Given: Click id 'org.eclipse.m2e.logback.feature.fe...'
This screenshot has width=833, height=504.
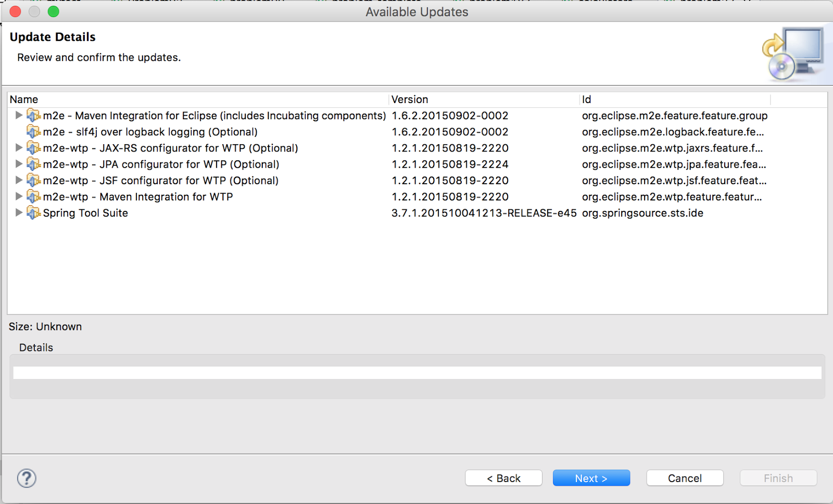Looking at the screenshot, I should click(x=673, y=132).
